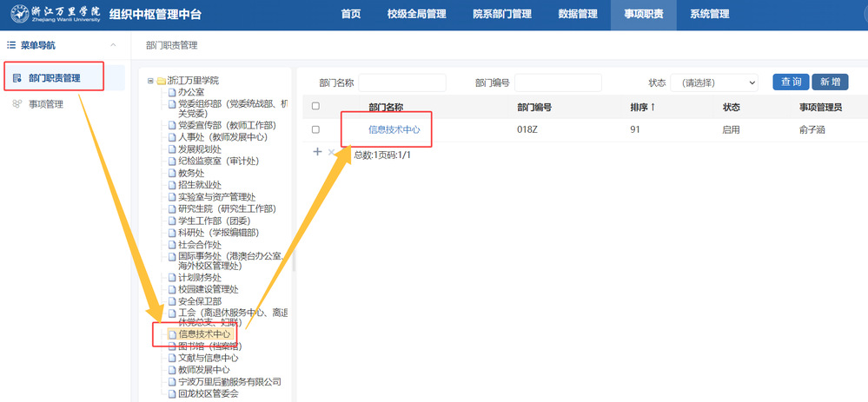Viewport: 868px width, 402px height.
Task: Go to 首页 tab
Action: (x=351, y=15)
